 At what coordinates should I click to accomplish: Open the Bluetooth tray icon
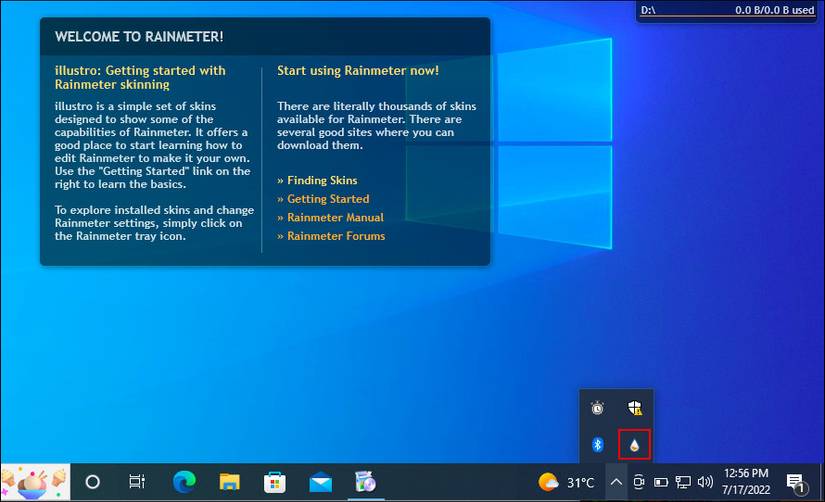[597, 445]
